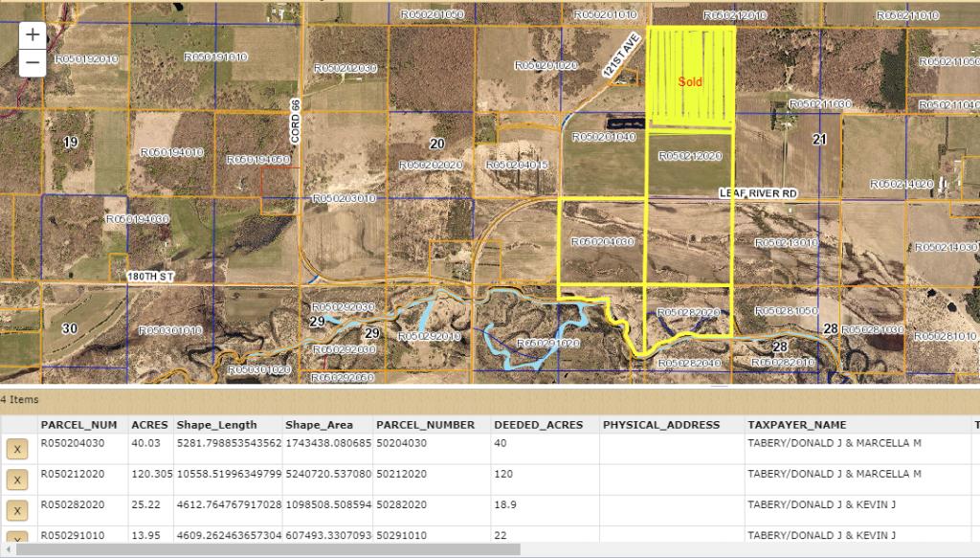Image resolution: width=980 pixels, height=558 pixels.
Task: Click section number 21 on map
Action: pos(819,140)
